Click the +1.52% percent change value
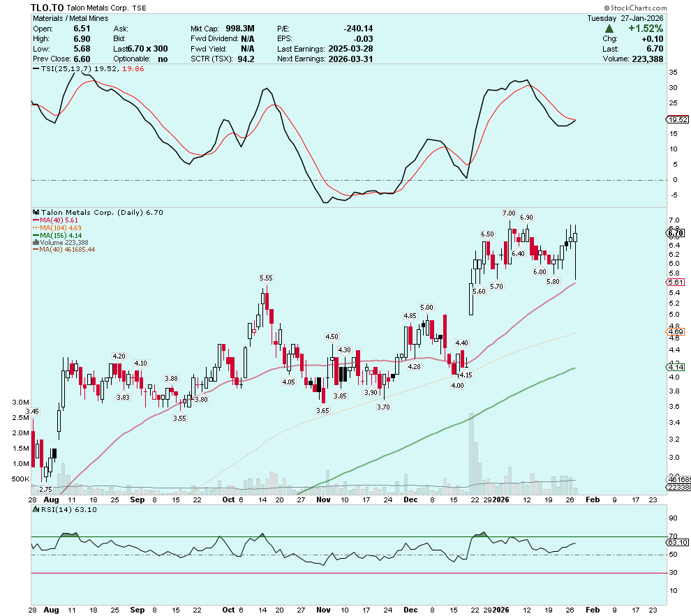This screenshot has height=616, width=691. (x=646, y=29)
